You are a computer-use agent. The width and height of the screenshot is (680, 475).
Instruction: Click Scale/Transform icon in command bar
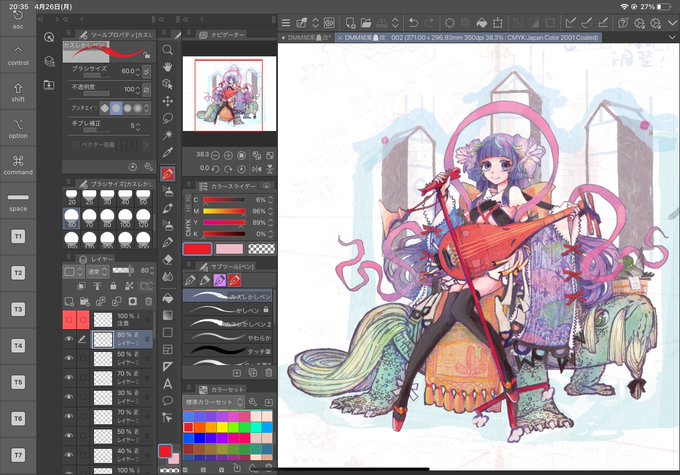(x=498, y=23)
